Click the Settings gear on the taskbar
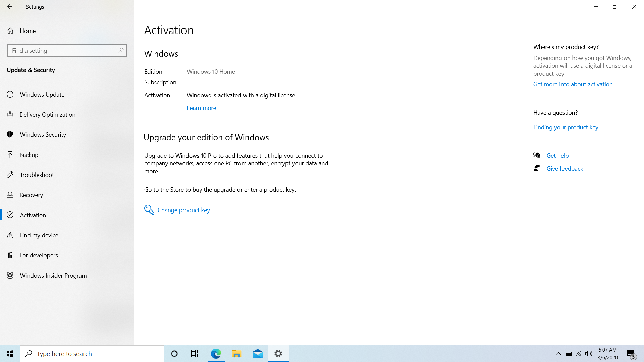Screen dimensions: 644x362 [278, 354]
